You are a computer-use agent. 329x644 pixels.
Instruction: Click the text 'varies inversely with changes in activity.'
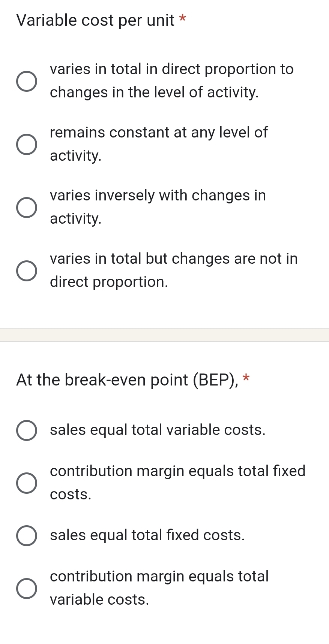[x=158, y=207]
